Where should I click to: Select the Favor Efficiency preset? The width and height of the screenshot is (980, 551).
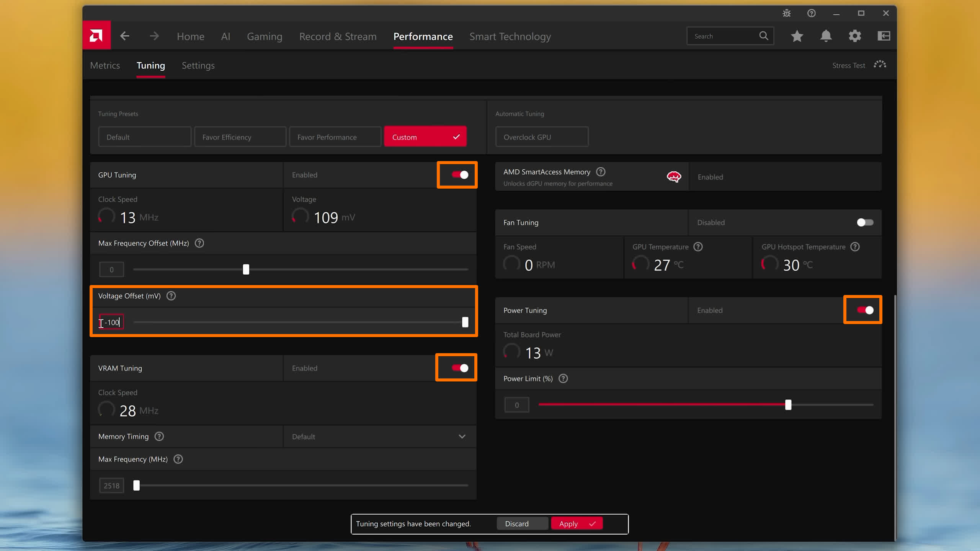(x=240, y=137)
